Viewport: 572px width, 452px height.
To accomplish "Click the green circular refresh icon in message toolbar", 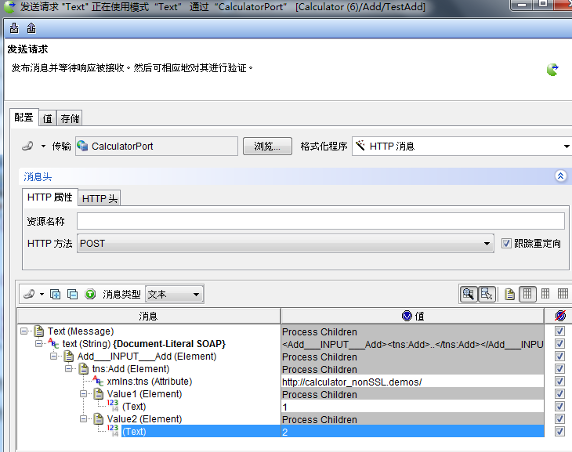I will (x=90, y=294).
